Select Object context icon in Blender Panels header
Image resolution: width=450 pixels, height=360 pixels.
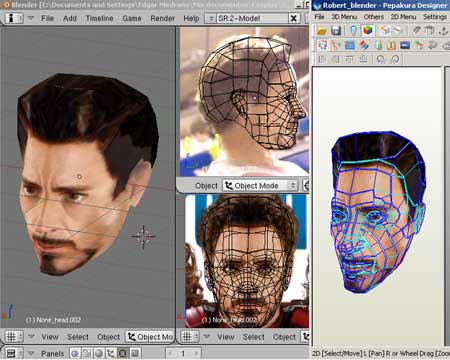click(x=110, y=353)
